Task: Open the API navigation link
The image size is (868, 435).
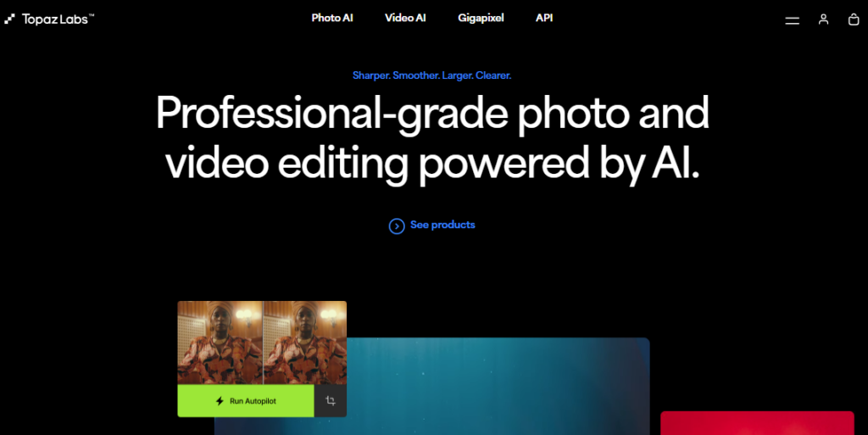Action: tap(544, 18)
